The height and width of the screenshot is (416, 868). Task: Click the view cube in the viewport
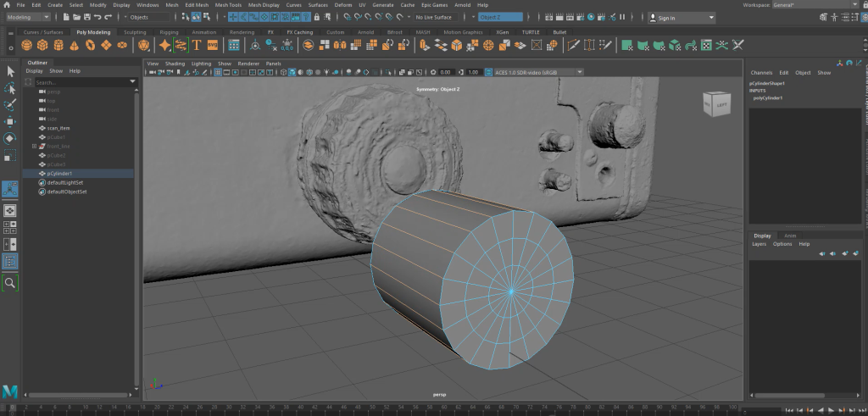(715, 103)
